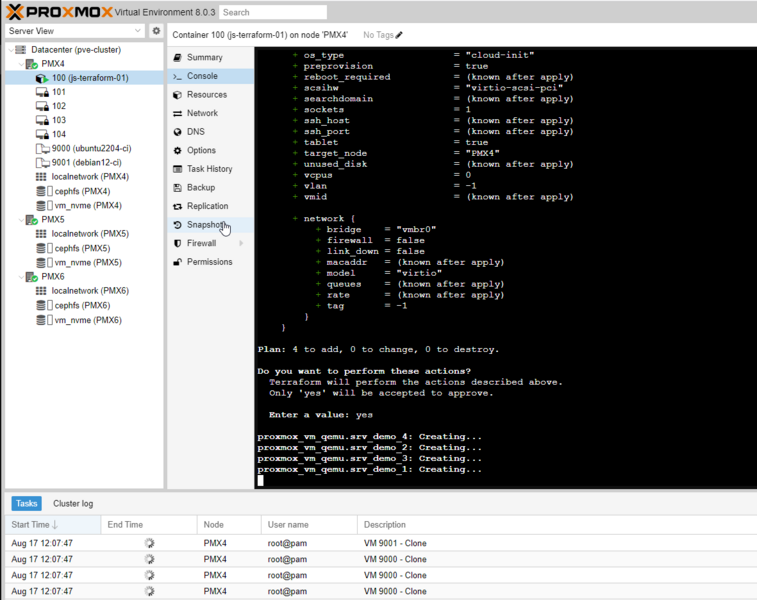This screenshot has width=757, height=600.
Task: Click the Permissions unlock icon
Action: coord(178,262)
